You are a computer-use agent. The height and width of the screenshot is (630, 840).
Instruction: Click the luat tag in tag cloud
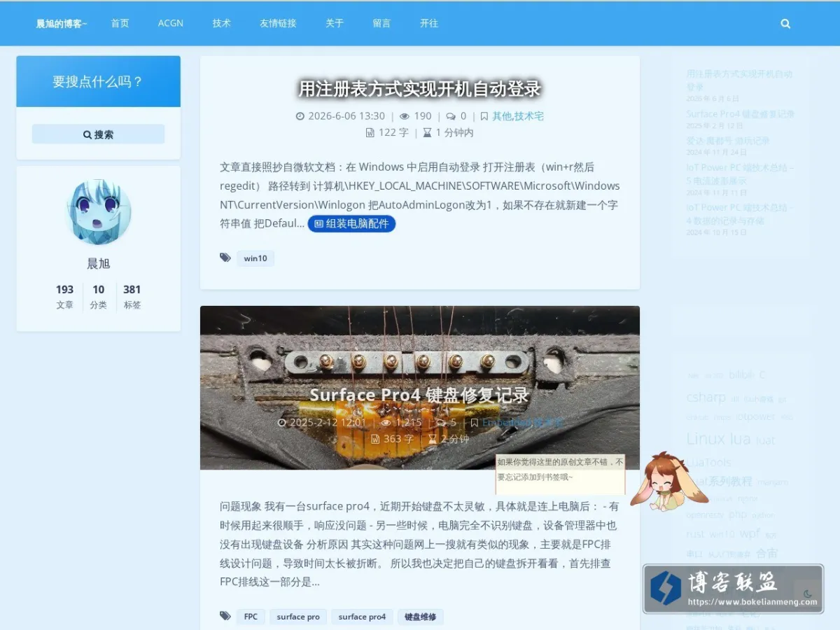pyautogui.click(x=766, y=440)
